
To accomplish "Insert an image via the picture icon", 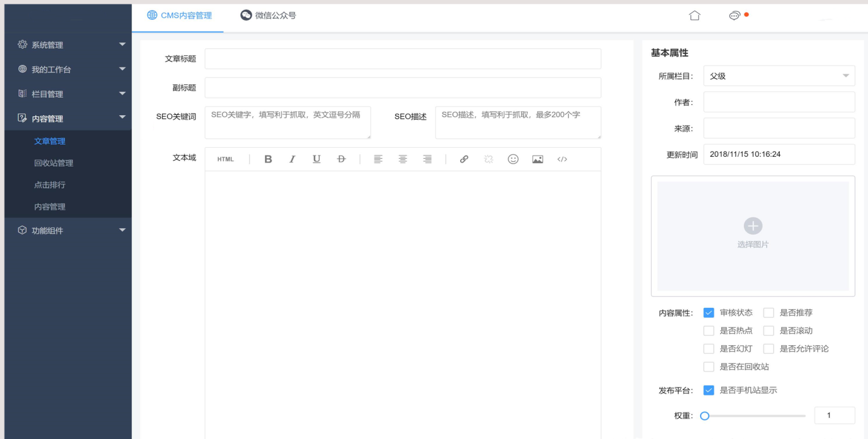I will [537, 159].
